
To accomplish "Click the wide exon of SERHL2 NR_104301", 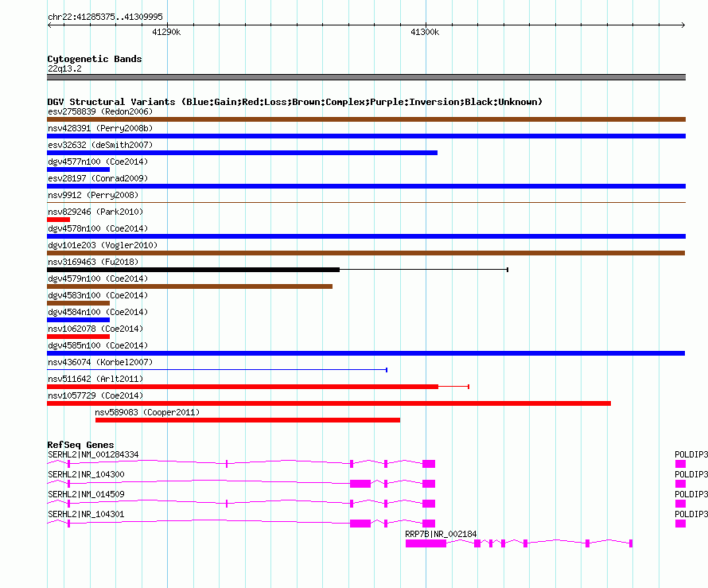I will click(360, 524).
